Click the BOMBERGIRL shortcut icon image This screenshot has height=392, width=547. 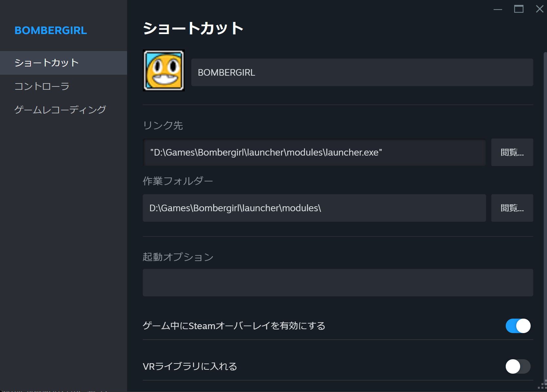point(164,70)
